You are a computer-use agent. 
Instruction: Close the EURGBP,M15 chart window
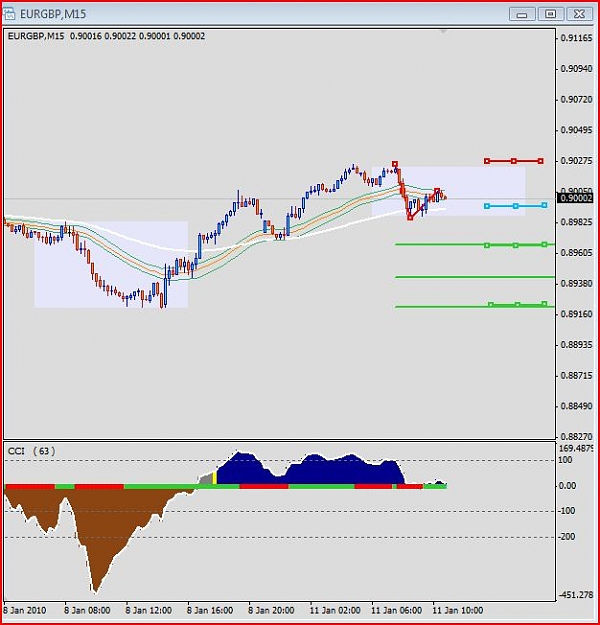[579, 14]
